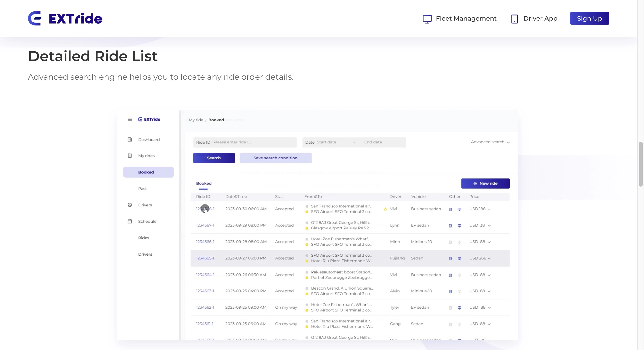644x350 pixels.
Task: Expand the USD 188 price for ride 1234562-1
Action: point(489,307)
